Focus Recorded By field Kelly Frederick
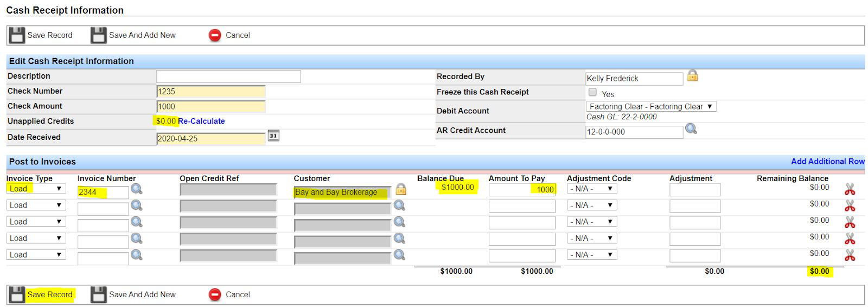This screenshot has width=868, height=307. coord(634,79)
